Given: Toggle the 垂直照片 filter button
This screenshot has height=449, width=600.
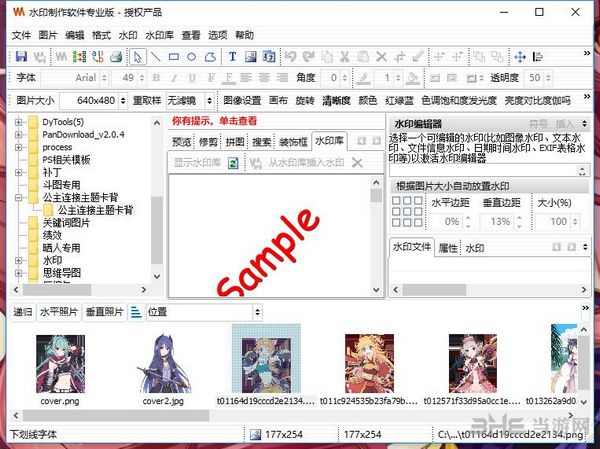Looking at the screenshot, I should 105,312.
